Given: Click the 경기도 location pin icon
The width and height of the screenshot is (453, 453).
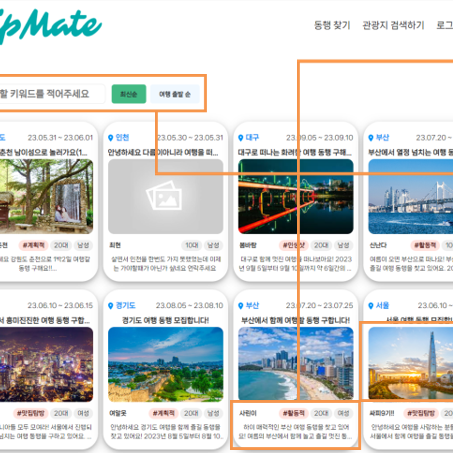Looking at the screenshot, I should point(111,306).
